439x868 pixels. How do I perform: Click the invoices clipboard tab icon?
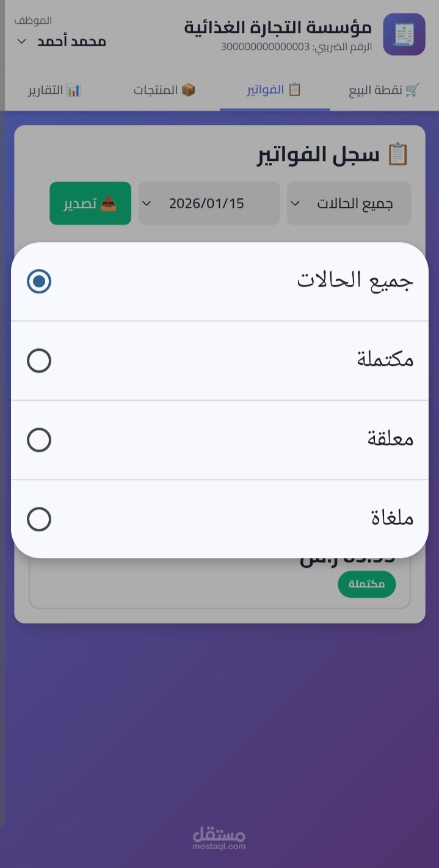pyautogui.click(x=294, y=90)
